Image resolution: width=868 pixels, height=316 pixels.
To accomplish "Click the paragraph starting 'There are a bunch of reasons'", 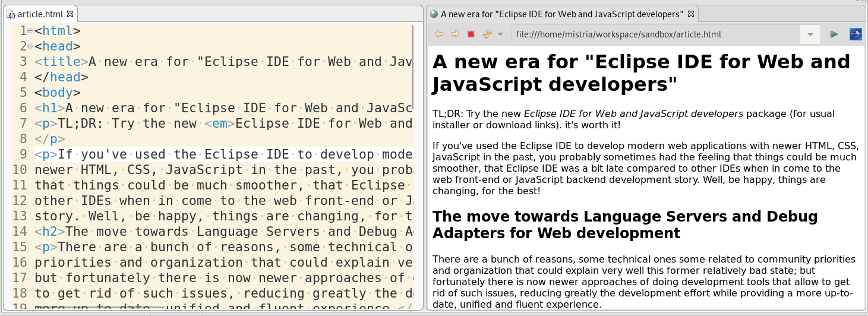I will tap(644, 282).
